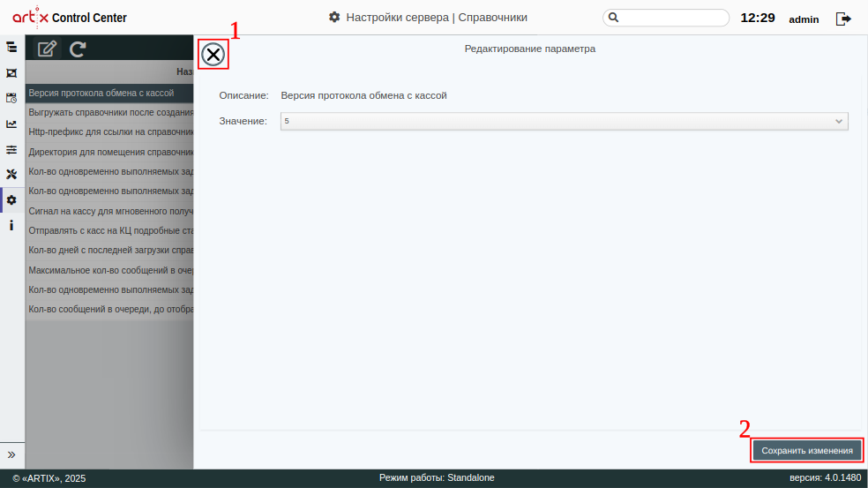Select row Сигнал на кассу для мгновенного
The height and width of the screenshot is (488, 868).
tap(109, 211)
